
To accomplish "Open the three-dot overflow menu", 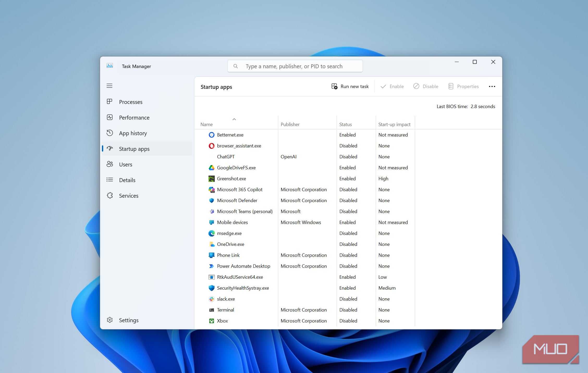I will [x=492, y=86].
